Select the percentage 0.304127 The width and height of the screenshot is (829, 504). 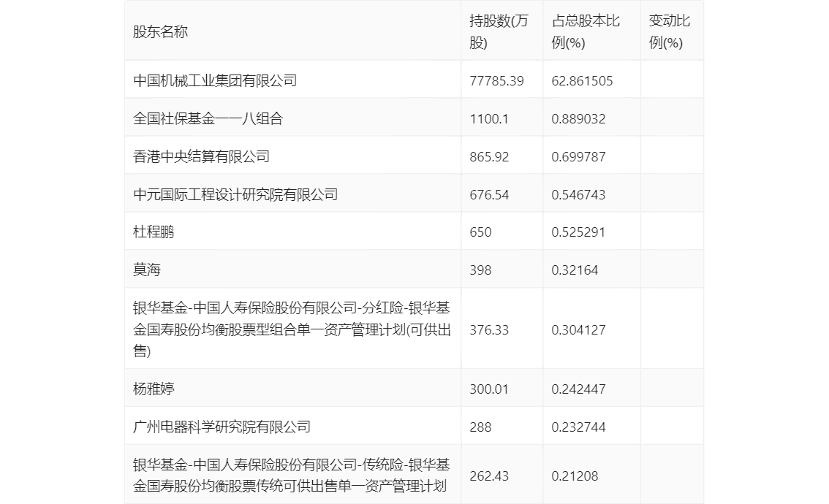coord(578,330)
